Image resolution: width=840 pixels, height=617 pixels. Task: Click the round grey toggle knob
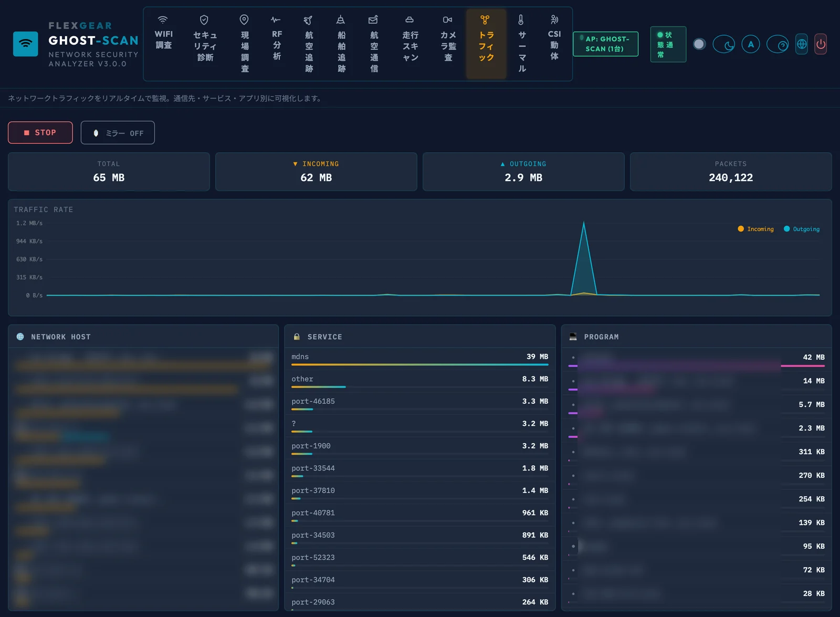699,44
